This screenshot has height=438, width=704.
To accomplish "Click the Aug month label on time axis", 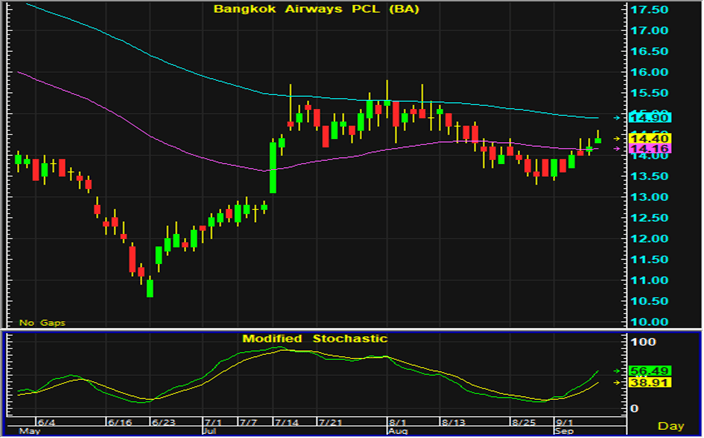I will click(395, 432).
